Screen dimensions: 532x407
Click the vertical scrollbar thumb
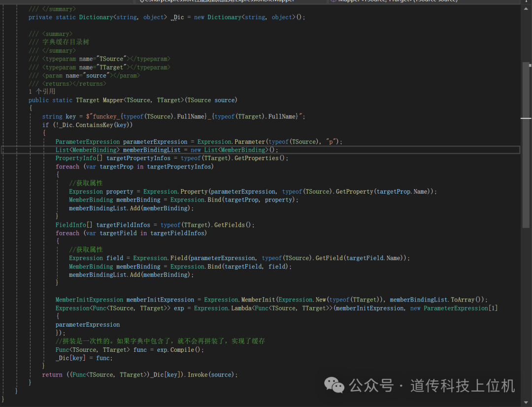[526, 145]
